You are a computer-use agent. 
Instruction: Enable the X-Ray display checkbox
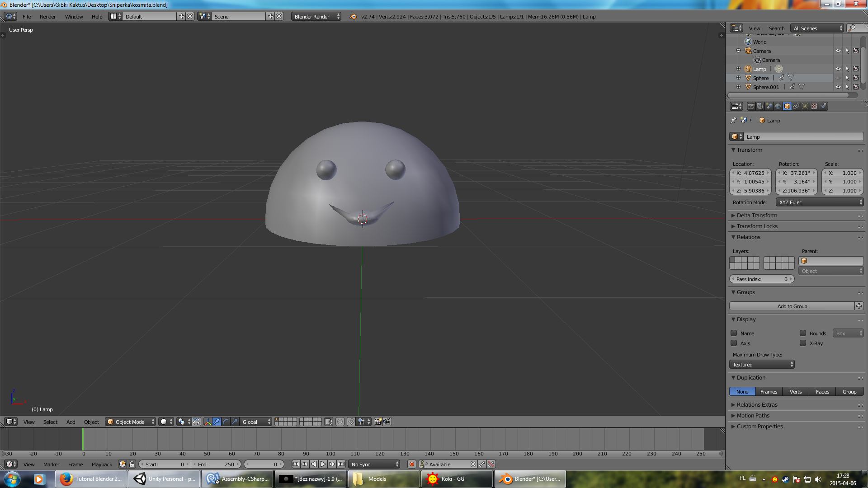[x=803, y=343]
